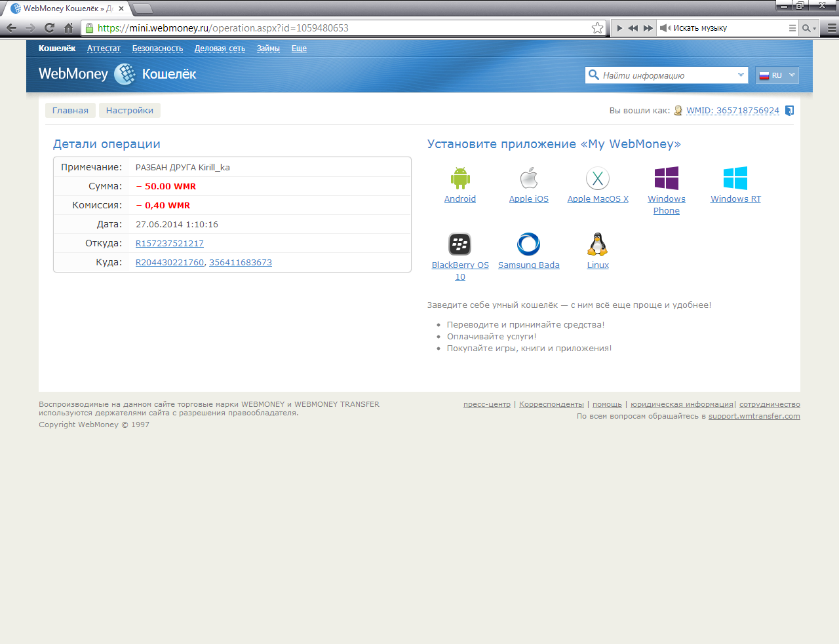Click the music play button in toolbar
This screenshot has width=839, height=644.
pyautogui.click(x=619, y=28)
